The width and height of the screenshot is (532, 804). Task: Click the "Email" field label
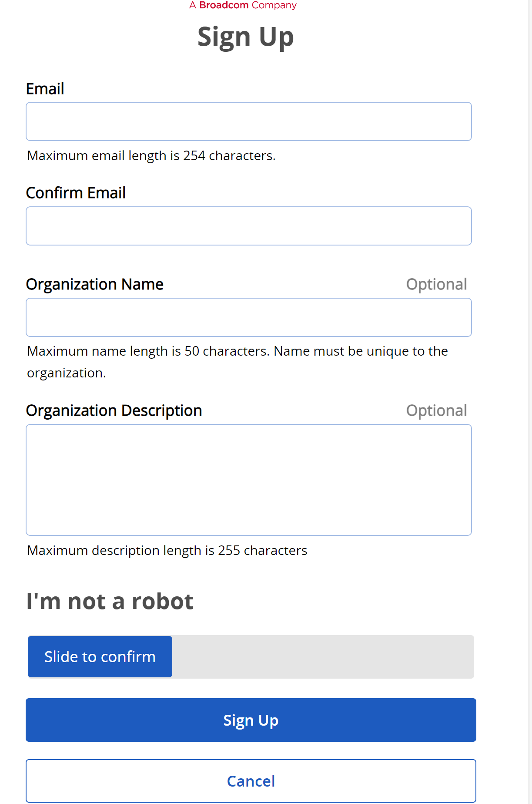click(x=45, y=89)
